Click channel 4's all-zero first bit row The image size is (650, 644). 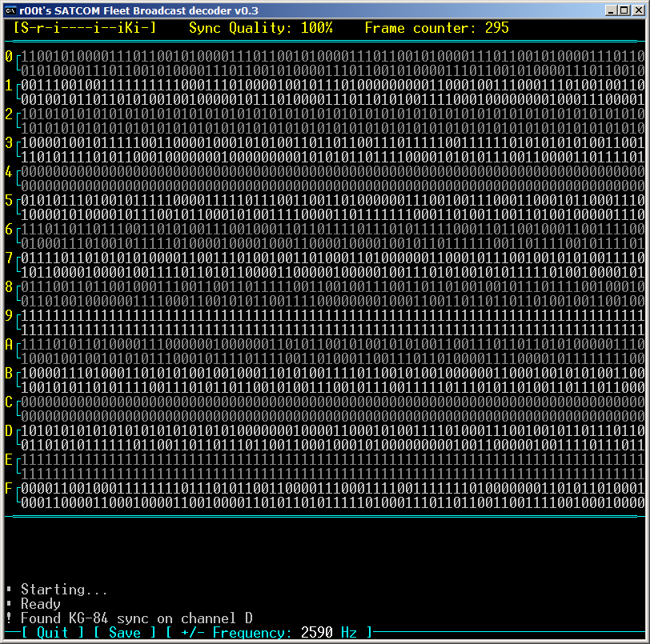point(333,171)
